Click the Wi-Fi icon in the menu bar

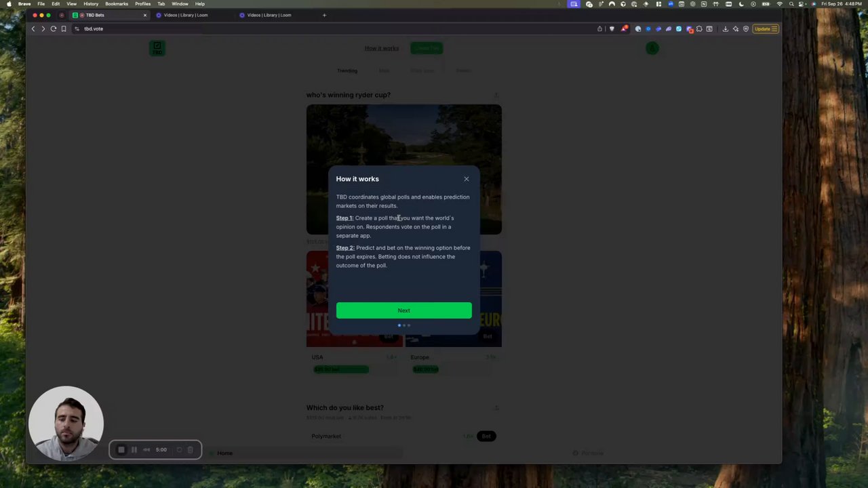779,4
